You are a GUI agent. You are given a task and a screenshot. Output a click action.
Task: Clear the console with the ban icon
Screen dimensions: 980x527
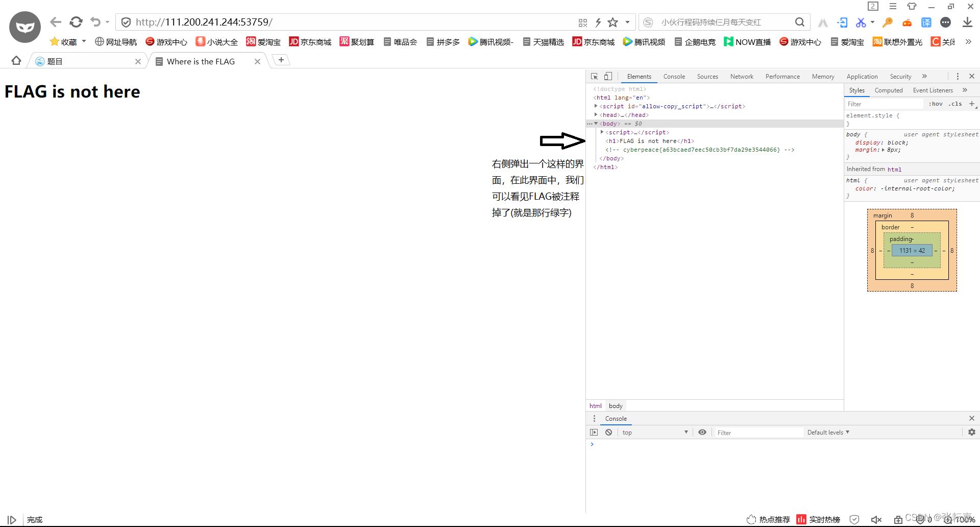pyautogui.click(x=608, y=432)
